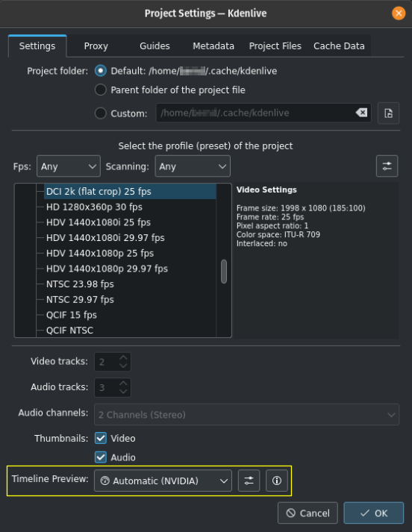412x532 pixels.
Task: Switch to the Settings tab
Action: 37,46
